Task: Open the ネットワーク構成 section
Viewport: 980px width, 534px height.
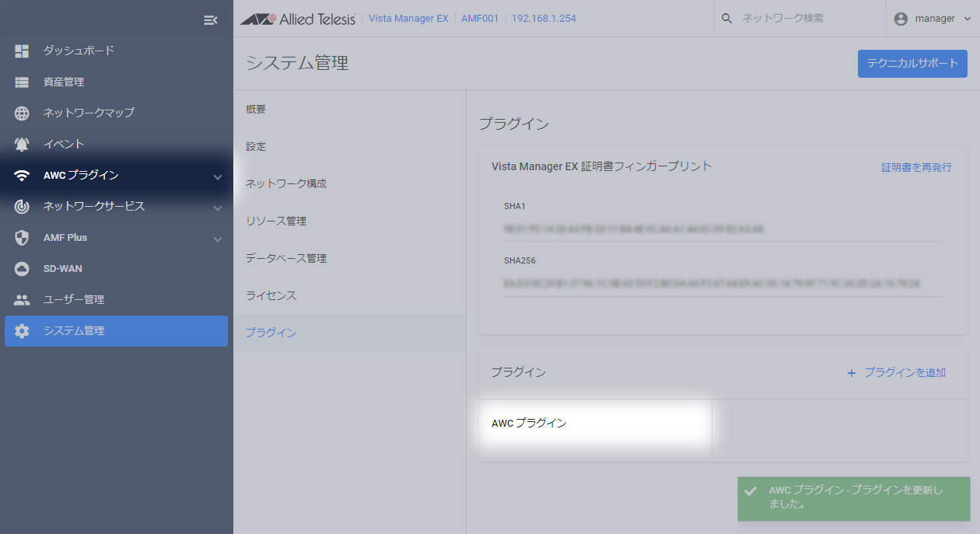Action: click(x=349, y=183)
